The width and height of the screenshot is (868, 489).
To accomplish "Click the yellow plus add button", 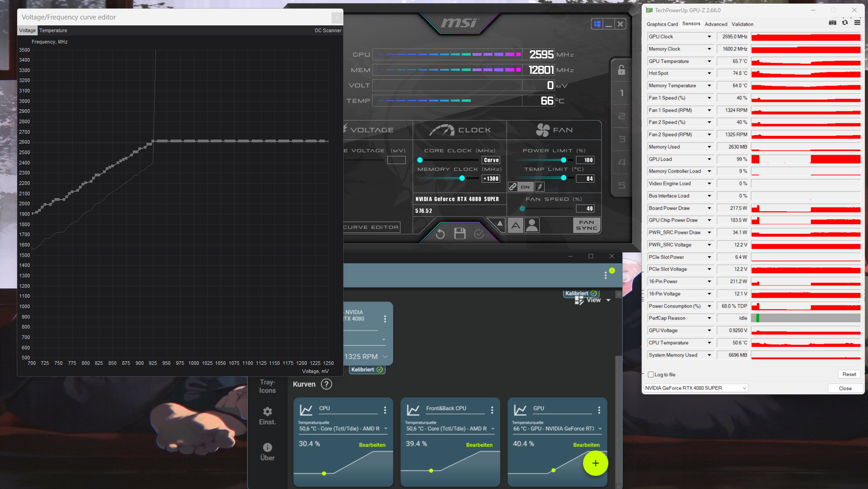I will (x=595, y=463).
